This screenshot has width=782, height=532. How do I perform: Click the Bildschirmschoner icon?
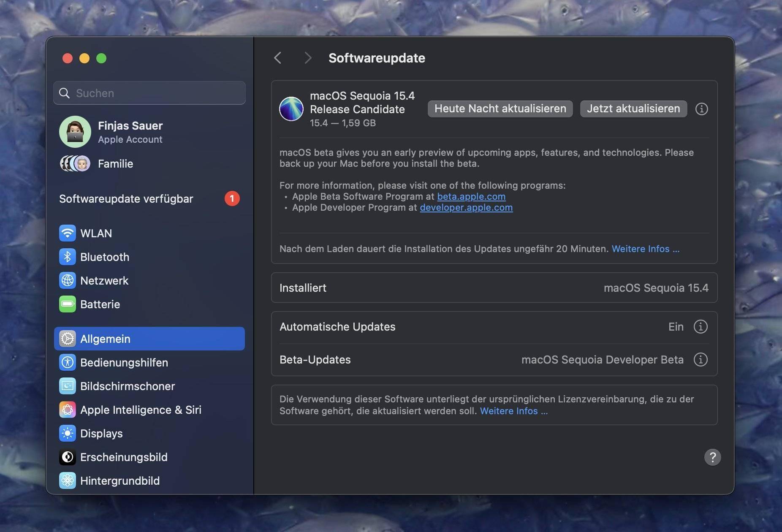point(68,386)
